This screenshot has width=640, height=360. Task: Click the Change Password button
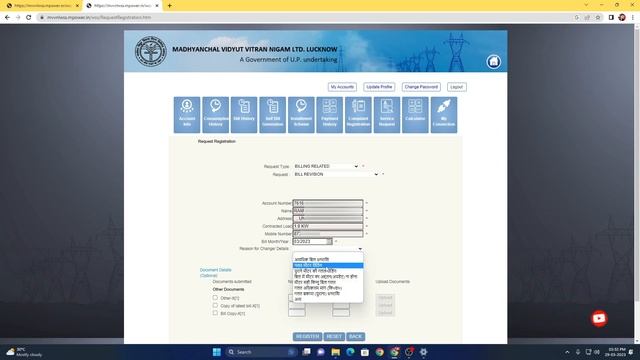421,87
